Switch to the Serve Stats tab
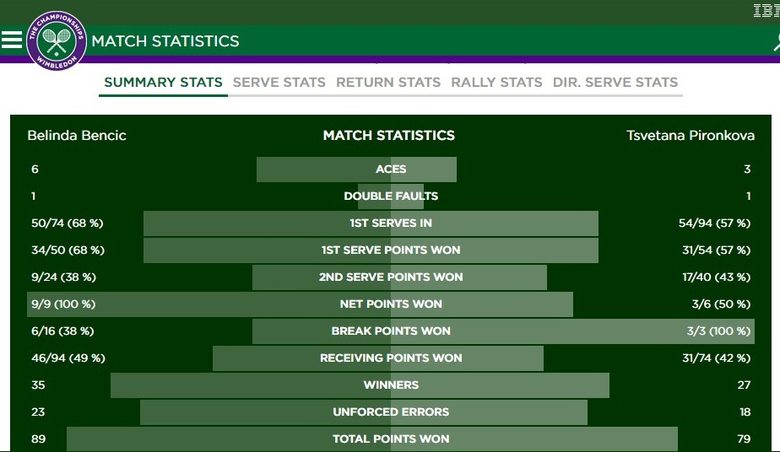The height and width of the screenshot is (452, 780). coord(279,82)
